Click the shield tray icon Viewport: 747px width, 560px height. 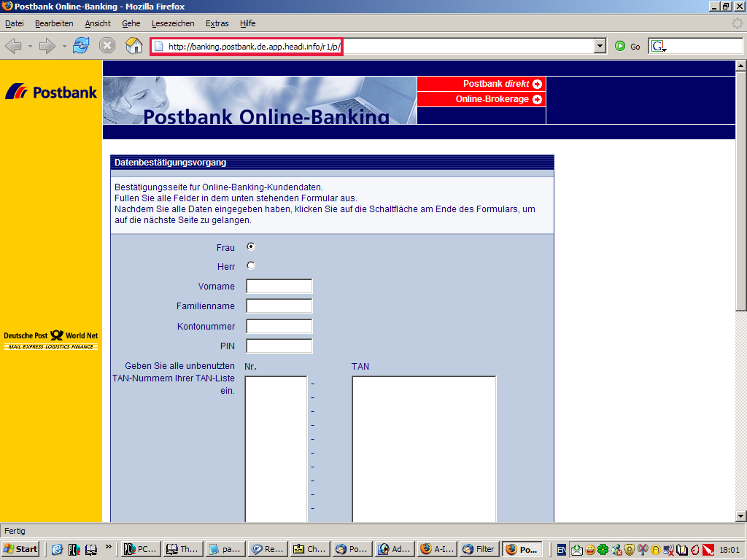[630, 550]
